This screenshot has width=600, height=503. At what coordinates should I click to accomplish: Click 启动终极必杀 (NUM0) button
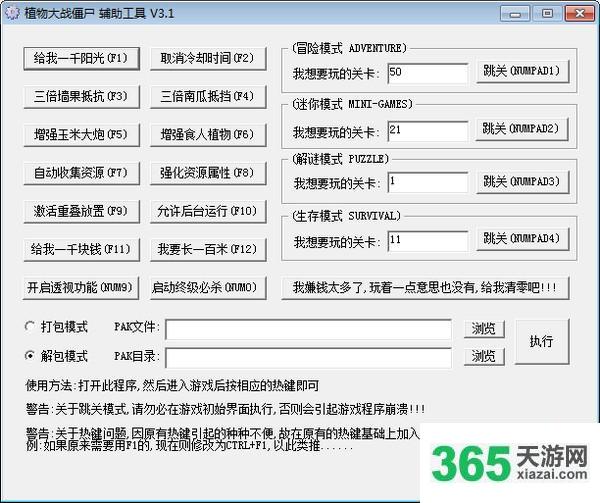click(x=208, y=287)
